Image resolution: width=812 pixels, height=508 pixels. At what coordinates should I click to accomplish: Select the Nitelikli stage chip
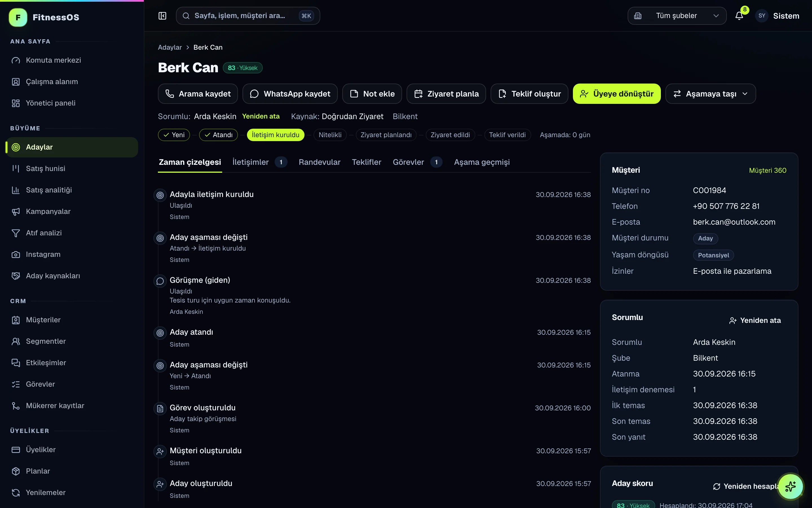tap(330, 135)
